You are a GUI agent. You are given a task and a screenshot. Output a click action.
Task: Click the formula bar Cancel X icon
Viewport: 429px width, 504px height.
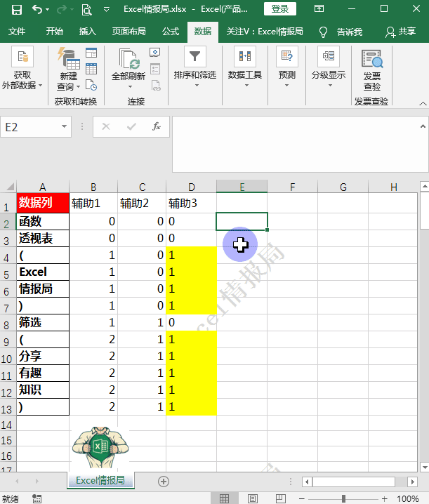106,126
